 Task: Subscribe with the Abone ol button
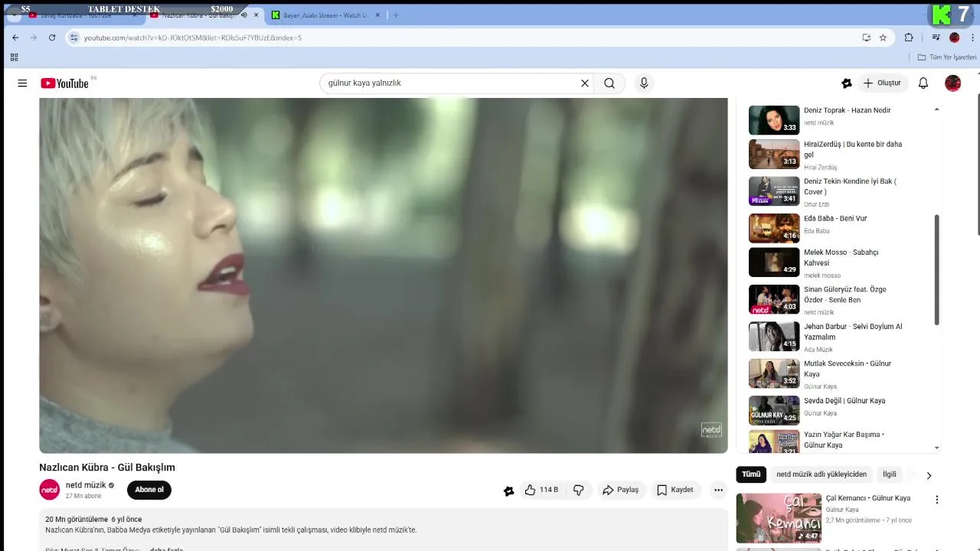tap(149, 490)
